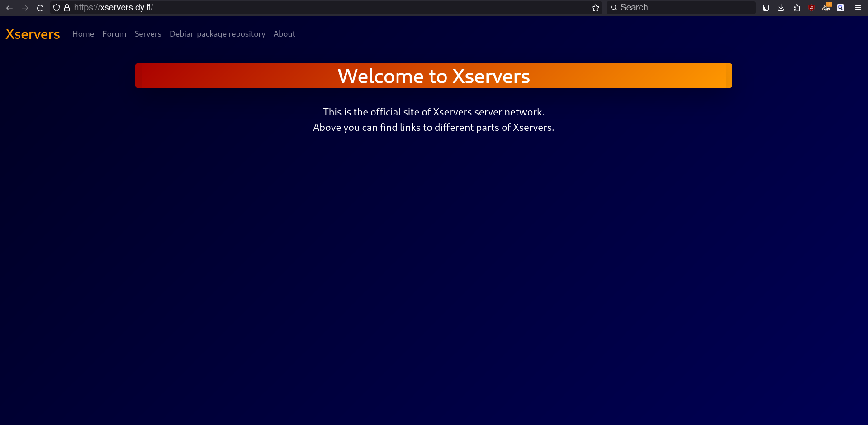This screenshot has height=425, width=868.
Task: Open the Servers page link
Action: pos(148,34)
